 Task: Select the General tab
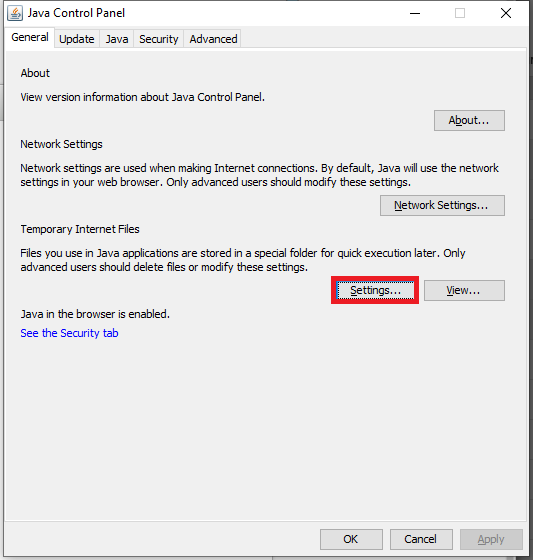coord(30,37)
